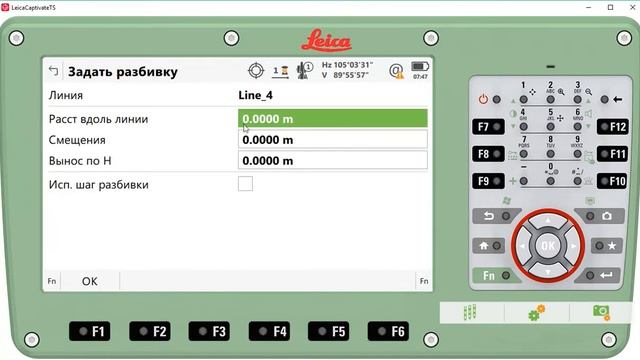Confirm with the on-screen OK softkey
The width and height of the screenshot is (640, 360).
pyautogui.click(x=90, y=281)
